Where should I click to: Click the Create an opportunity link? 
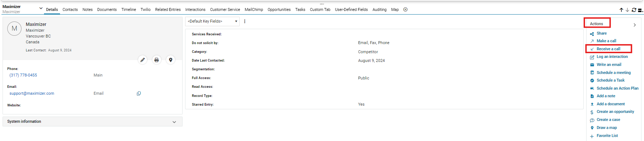tap(615, 111)
